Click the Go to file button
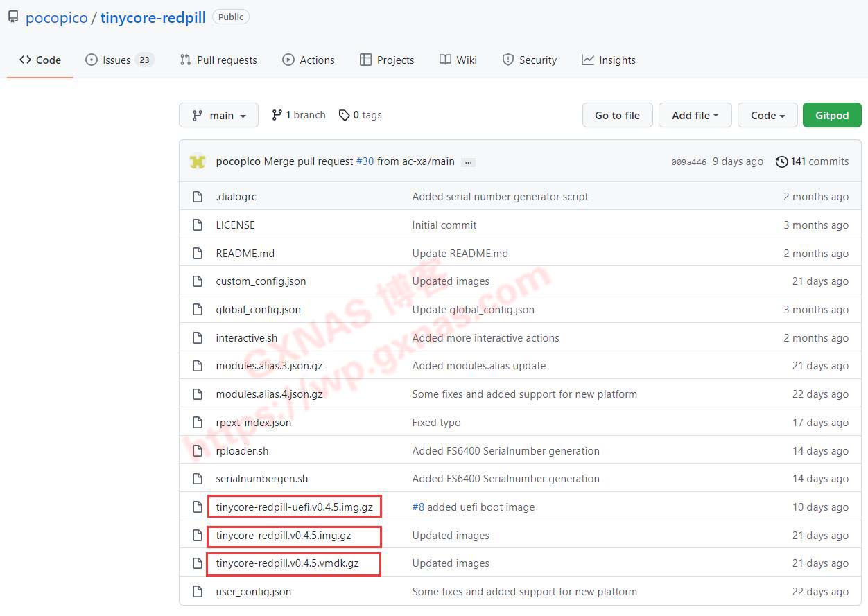The width and height of the screenshot is (868, 616). [617, 115]
